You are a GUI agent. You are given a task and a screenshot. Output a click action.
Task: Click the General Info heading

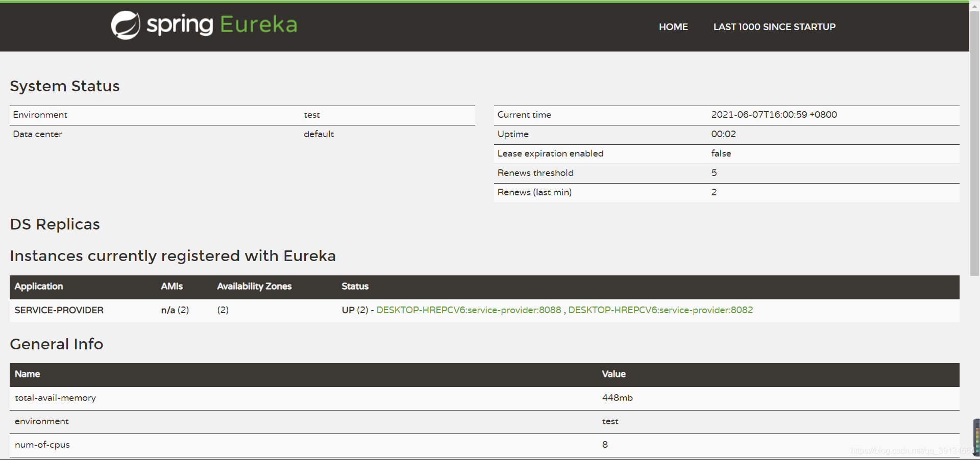(57, 344)
